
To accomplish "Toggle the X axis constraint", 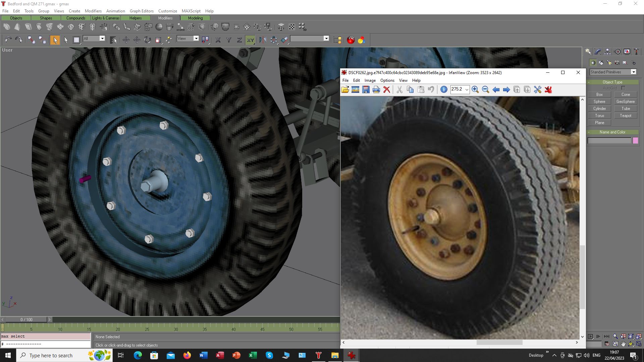I will (218, 40).
